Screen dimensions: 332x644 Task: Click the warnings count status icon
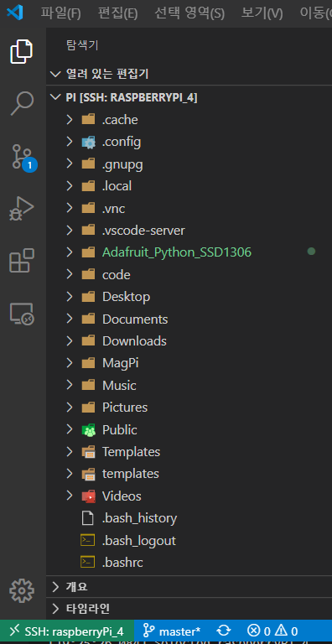click(x=287, y=631)
